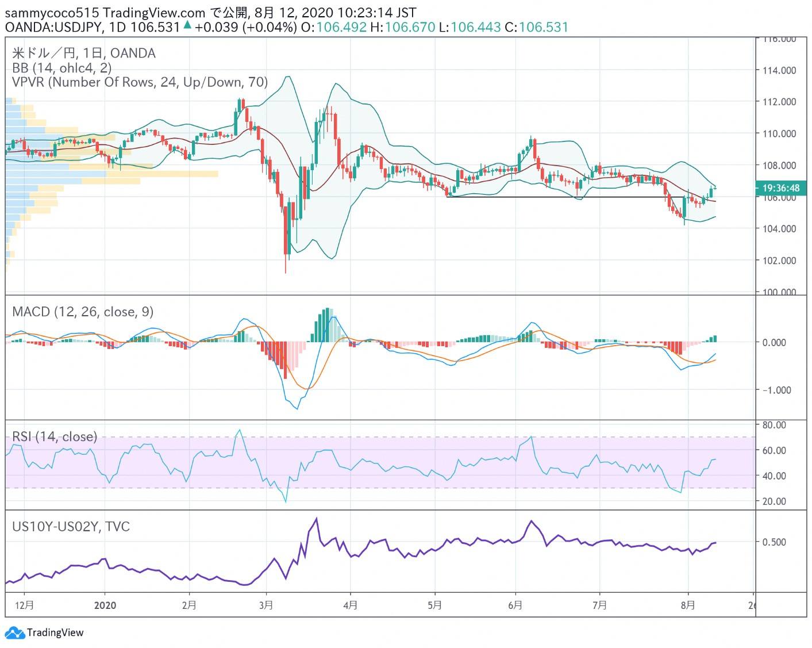Click the black horizontal support line near 106
The height and width of the screenshot is (648, 812).
tap(565, 197)
